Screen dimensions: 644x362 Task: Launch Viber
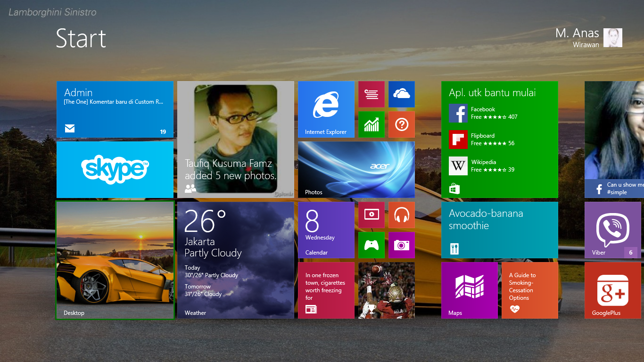click(x=612, y=230)
